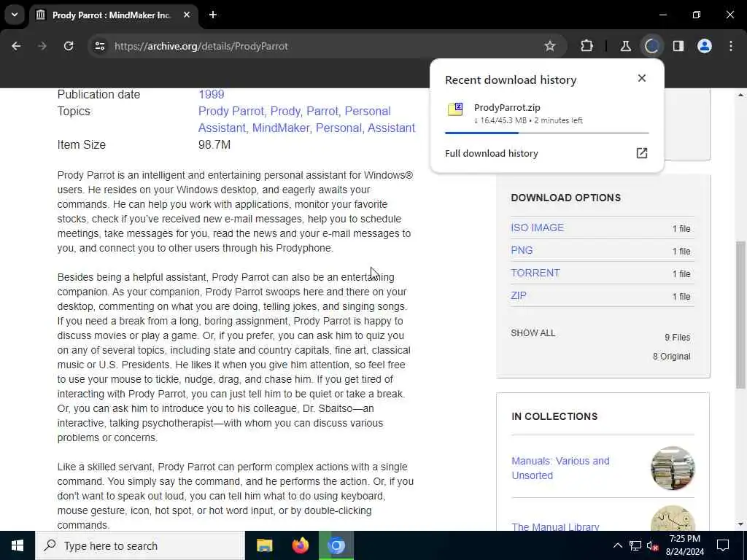Open the Extensions puzzle icon
The image size is (747, 560).
(x=587, y=46)
